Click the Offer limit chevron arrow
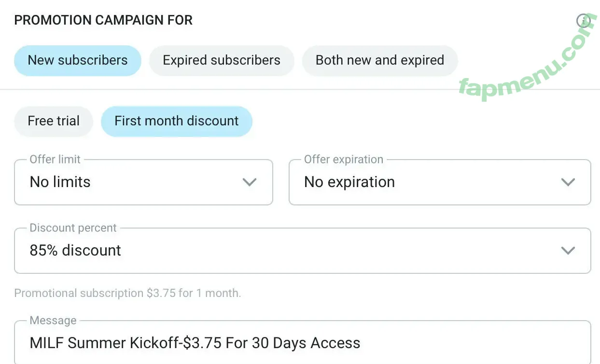The height and width of the screenshot is (364, 600). [x=249, y=182]
